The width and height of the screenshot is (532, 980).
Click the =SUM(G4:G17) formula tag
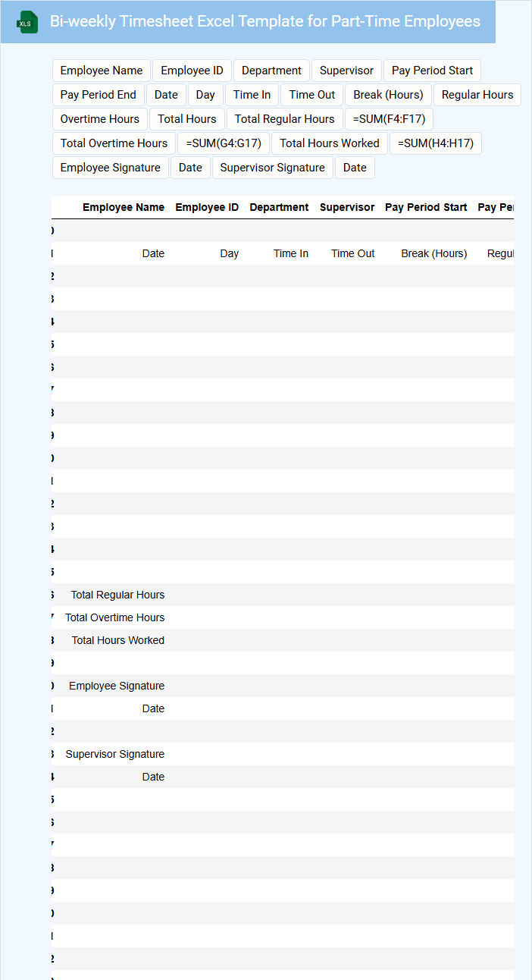(224, 143)
